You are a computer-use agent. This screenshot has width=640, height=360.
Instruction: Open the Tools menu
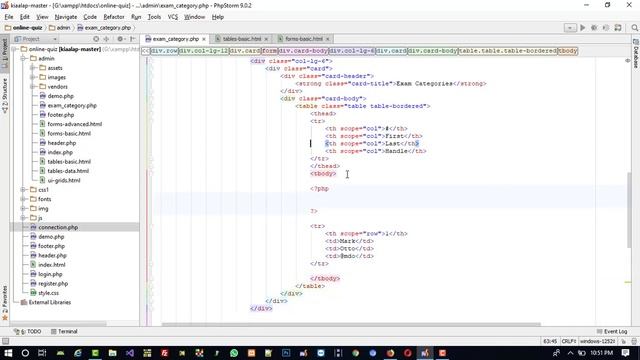154,17
